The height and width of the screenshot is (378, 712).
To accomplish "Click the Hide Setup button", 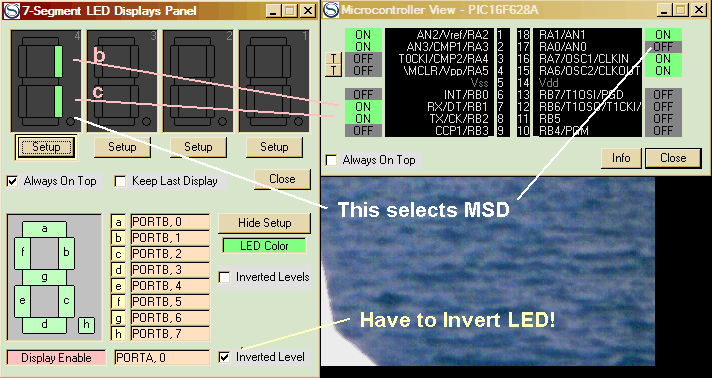I will click(264, 223).
